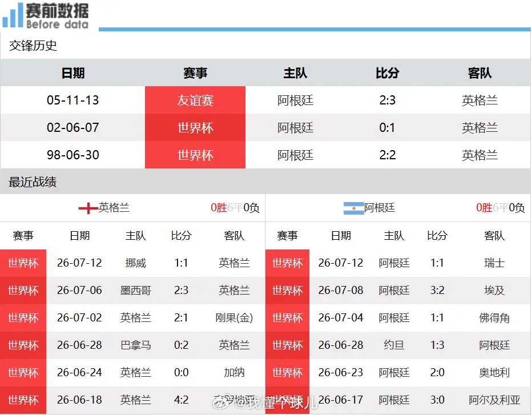532x415 pixels.
Task: Select the 0:0 score
Action: [x=181, y=373]
